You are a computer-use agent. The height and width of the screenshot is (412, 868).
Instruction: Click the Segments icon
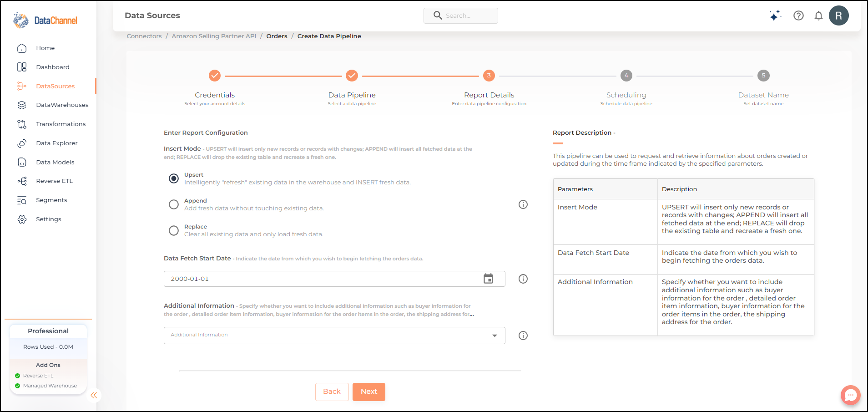tap(22, 200)
